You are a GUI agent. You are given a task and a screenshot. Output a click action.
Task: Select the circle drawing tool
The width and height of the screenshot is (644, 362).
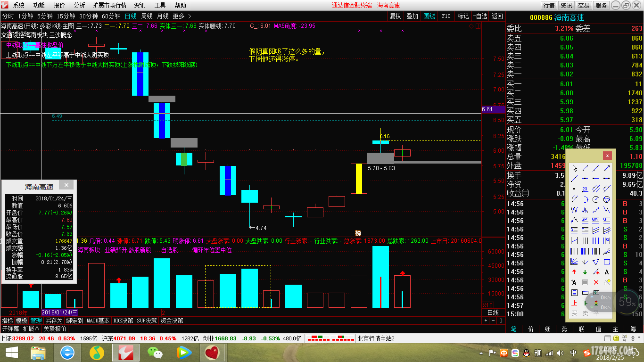[x=596, y=199]
